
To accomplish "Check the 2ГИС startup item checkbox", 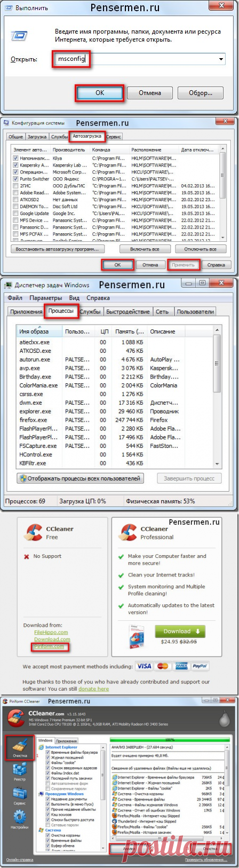I will [15, 186].
